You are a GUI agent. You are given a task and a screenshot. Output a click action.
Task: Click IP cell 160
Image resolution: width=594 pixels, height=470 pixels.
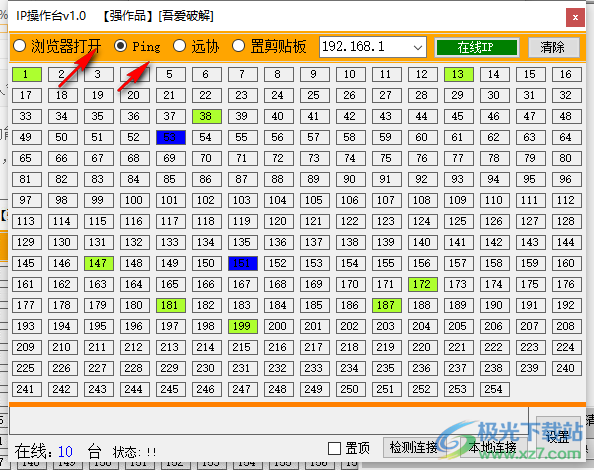click(x=567, y=263)
